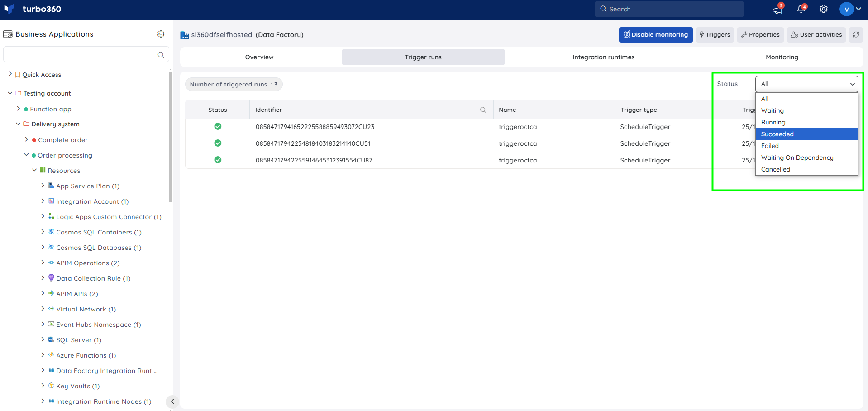The width and height of the screenshot is (868, 411).
Task: Select Cosmos SQL Databases (1)
Action: [x=99, y=248]
